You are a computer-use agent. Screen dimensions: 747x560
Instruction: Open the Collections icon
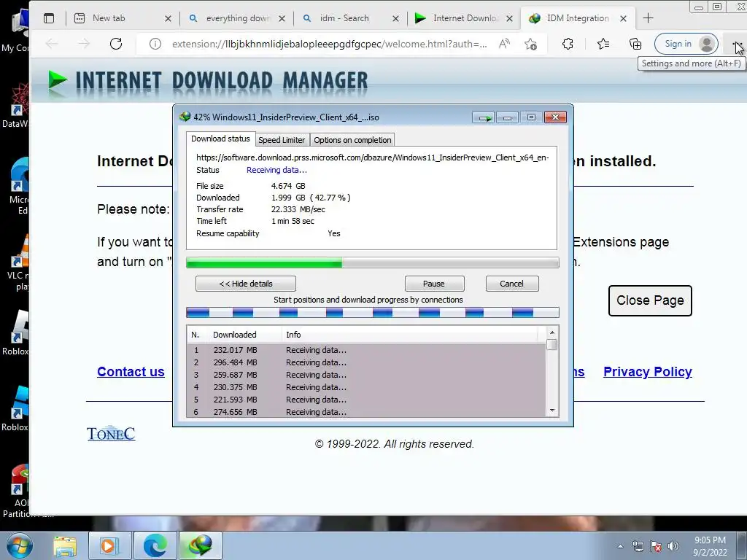[x=635, y=44]
